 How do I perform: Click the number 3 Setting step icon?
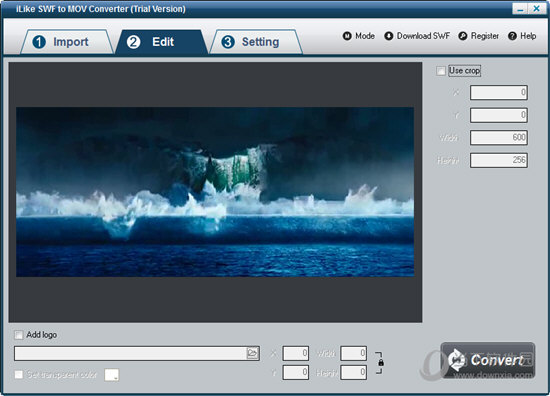228,42
